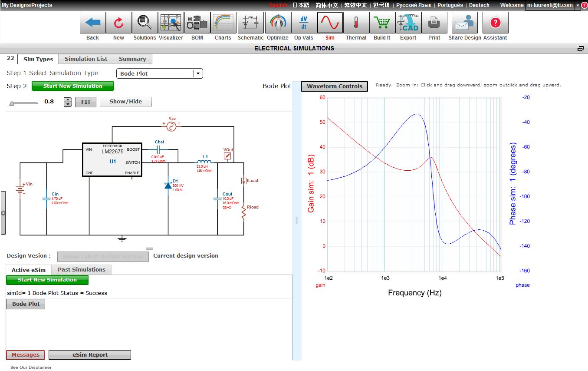
Task: Select the ILoad current source symbol
Action: point(244,181)
